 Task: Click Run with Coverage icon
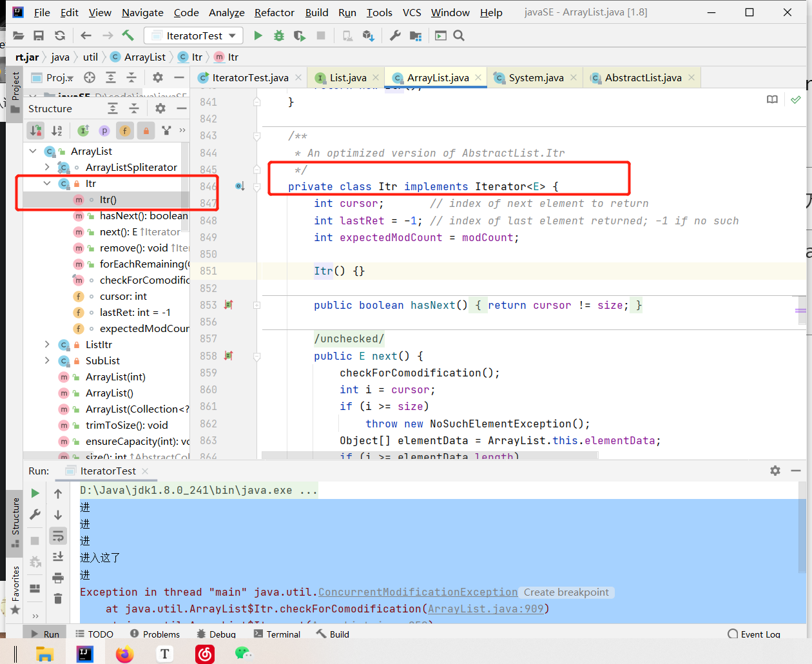point(300,35)
